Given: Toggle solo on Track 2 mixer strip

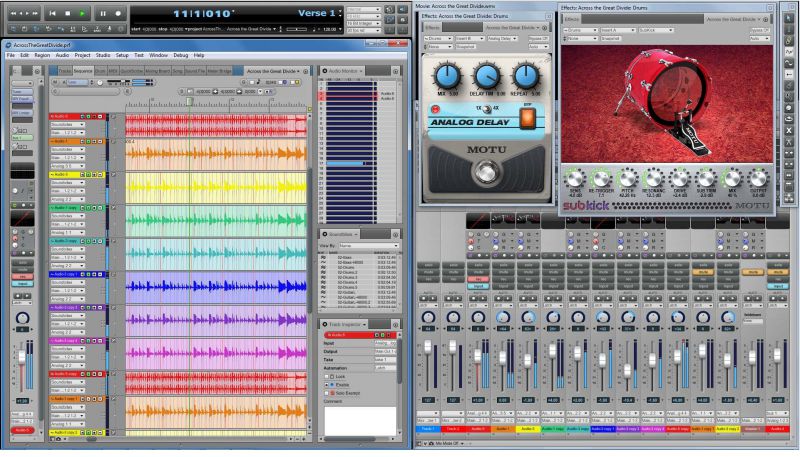Looking at the screenshot, I should [453, 265].
